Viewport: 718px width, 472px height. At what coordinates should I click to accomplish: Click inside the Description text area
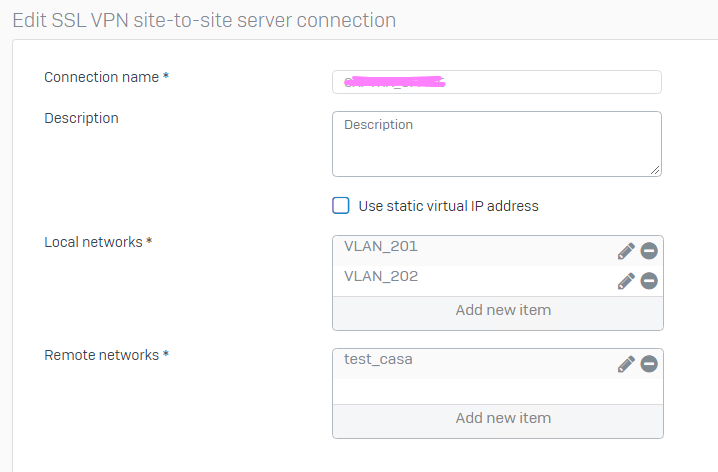tap(496, 144)
